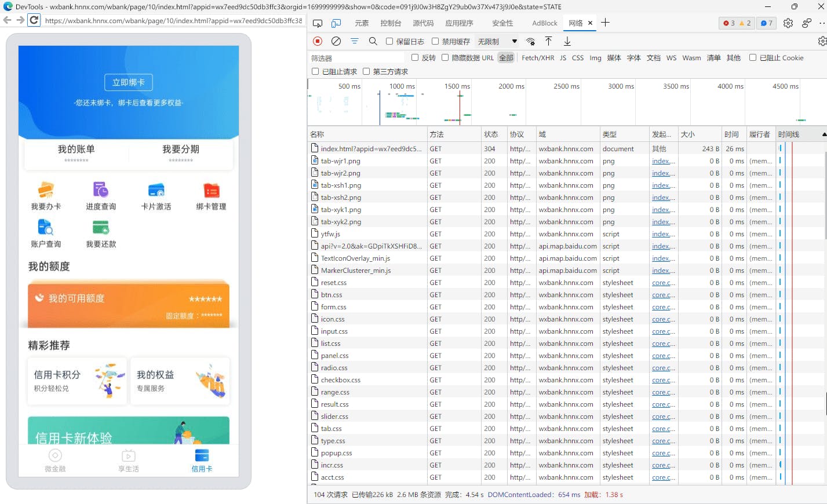
Task: Toggle 已阻止请求 checkbox
Action: [x=315, y=71]
